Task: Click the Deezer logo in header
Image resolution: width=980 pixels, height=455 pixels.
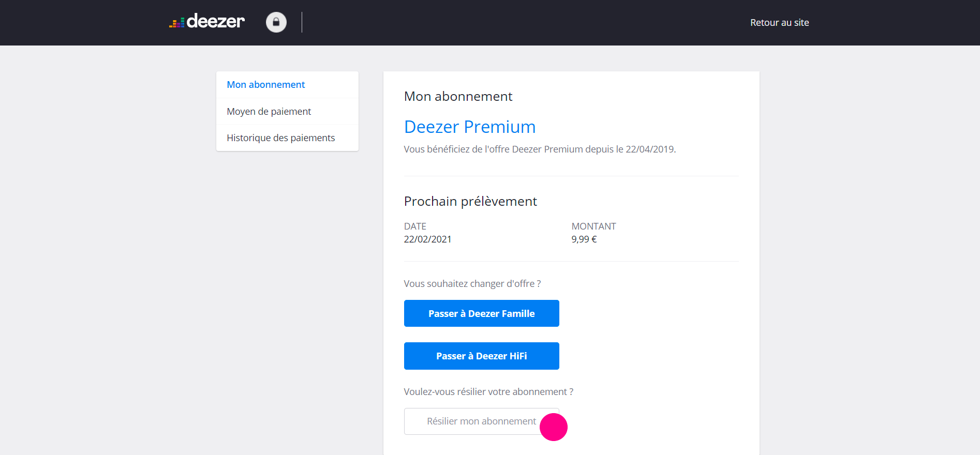Action: click(x=207, y=22)
